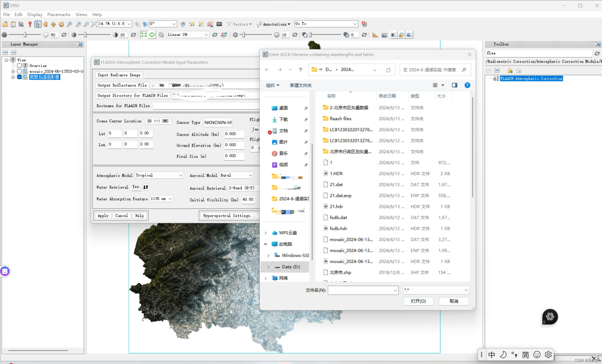Screen dimensions: 602x364
Task: Open the Display menu
Action: (35, 14)
